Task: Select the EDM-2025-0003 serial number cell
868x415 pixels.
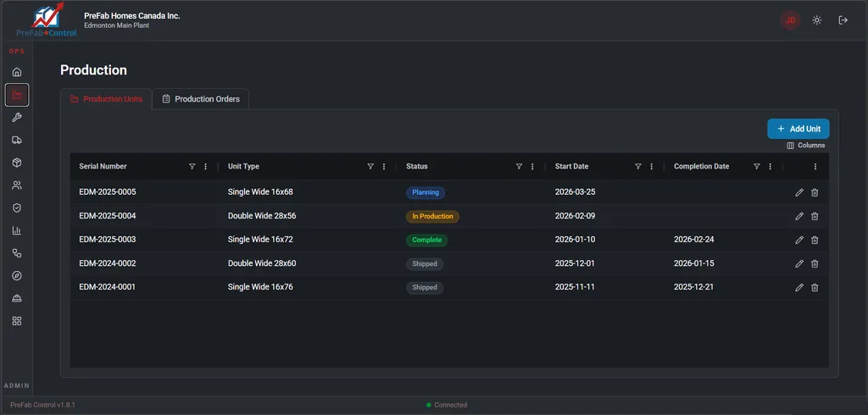Action: [x=108, y=240]
